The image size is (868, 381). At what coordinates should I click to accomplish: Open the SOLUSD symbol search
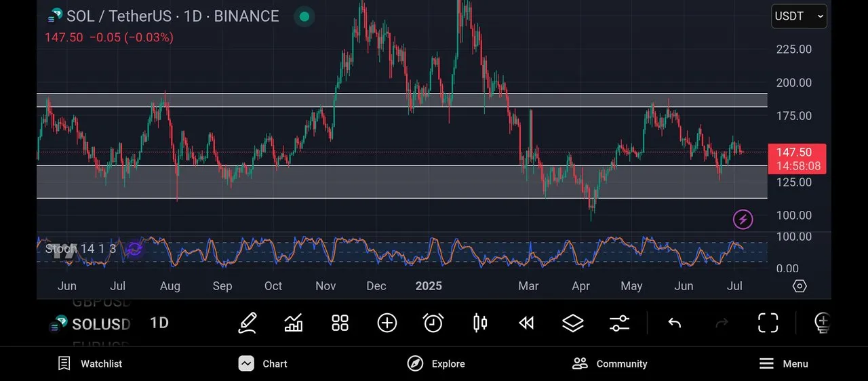pos(90,324)
